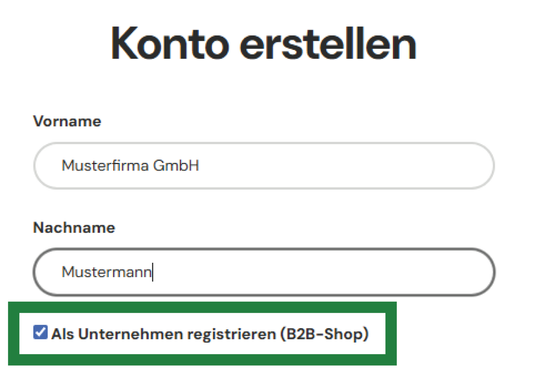Click the Nachname field label
Viewport: 536px width, 369px height.
pyautogui.click(x=74, y=228)
